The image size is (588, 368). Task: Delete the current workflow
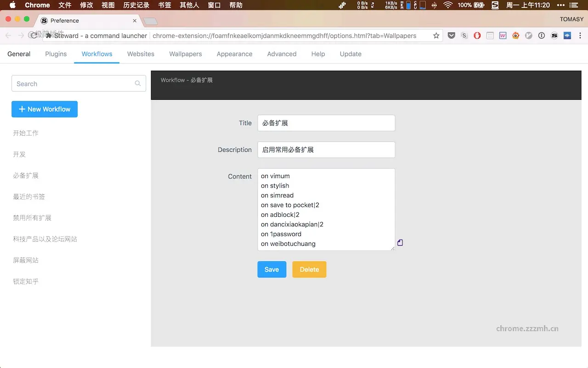pos(309,269)
